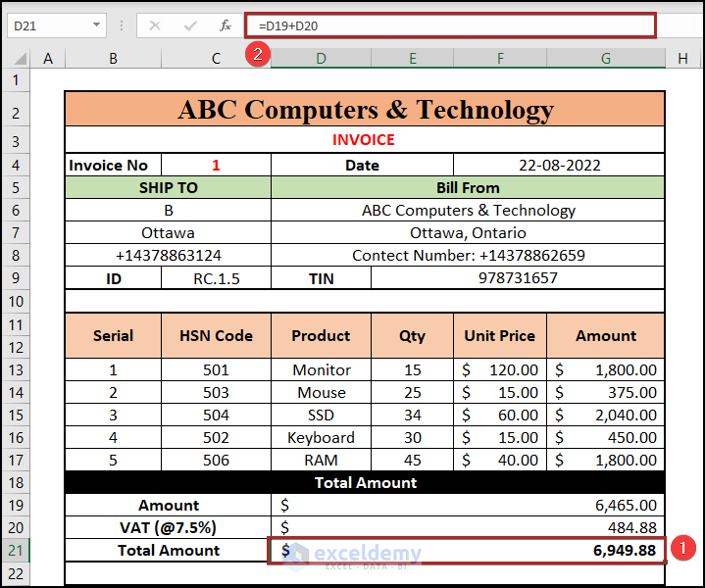Image resolution: width=705 pixels, height=588 pixels.
Task: Click the ABC Computers & Technology title cell
Action: (x=365, y=109)
